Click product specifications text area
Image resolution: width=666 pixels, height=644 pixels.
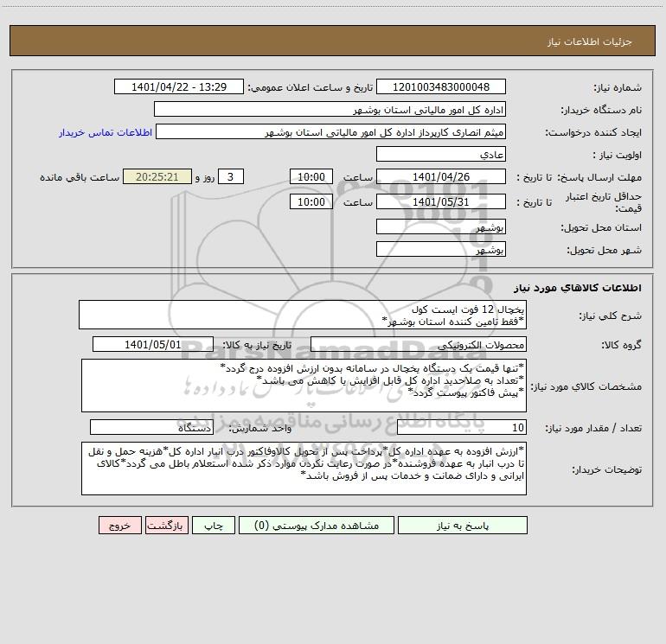tap(304, 386)
